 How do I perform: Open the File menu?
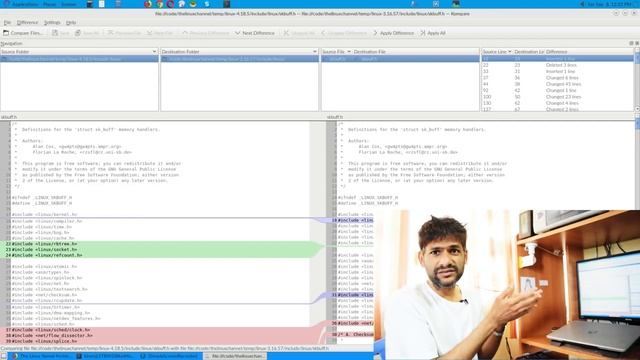[x=7, y=22]
